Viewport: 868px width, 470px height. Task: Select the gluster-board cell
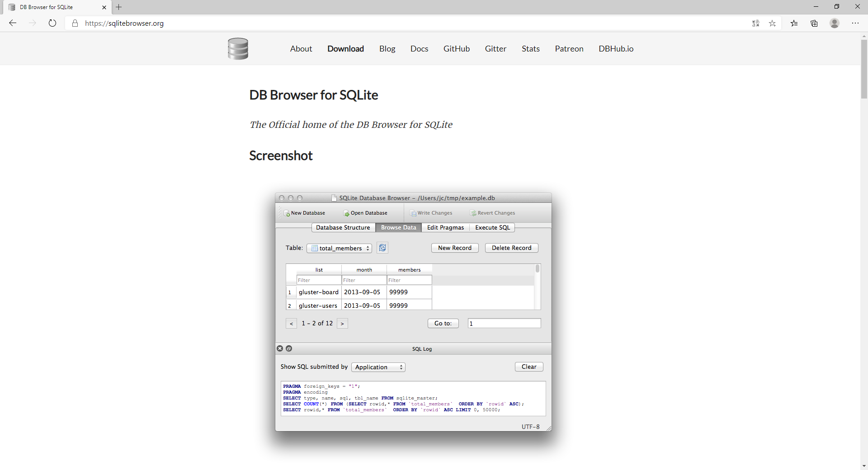[319, 292]
